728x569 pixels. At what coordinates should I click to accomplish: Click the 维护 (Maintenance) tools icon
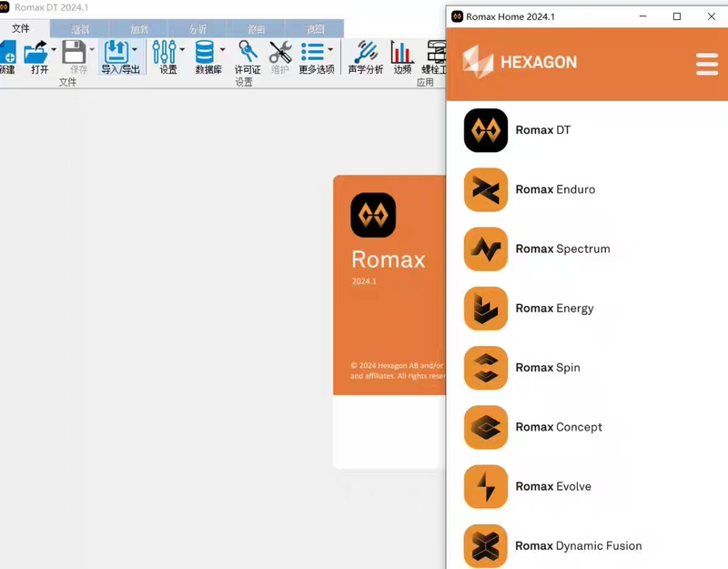click(280, 52)
